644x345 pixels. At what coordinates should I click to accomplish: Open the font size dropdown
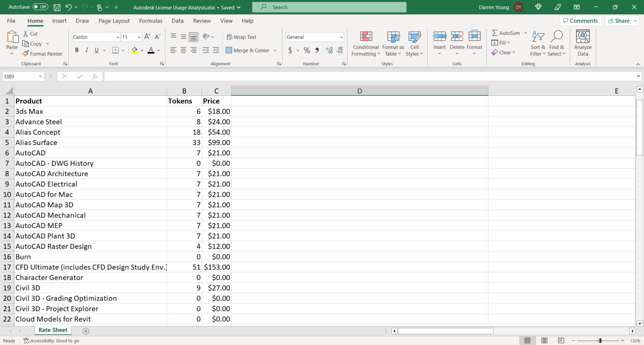(x=138, y=37)
